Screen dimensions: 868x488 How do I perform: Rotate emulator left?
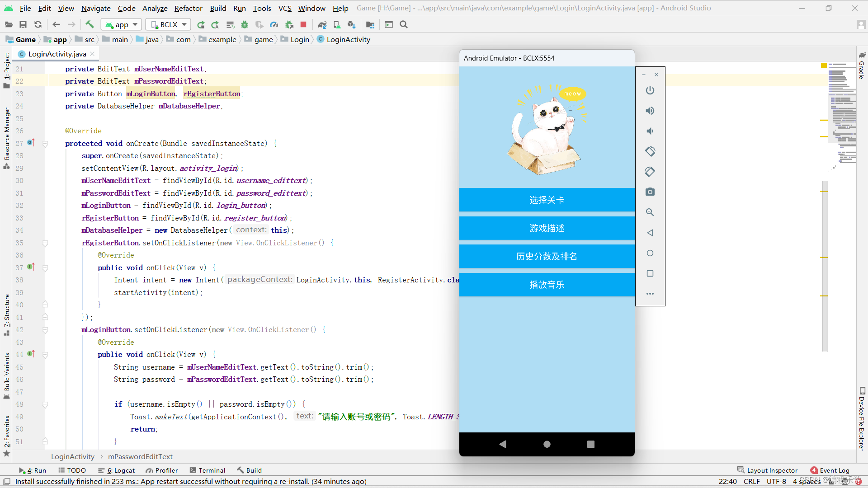click(650, 151)
